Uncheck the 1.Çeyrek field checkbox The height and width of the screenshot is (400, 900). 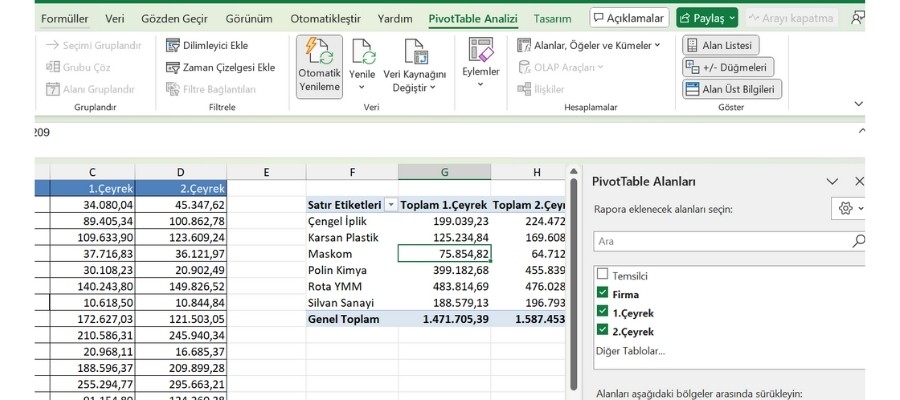[x=602, y=312]
